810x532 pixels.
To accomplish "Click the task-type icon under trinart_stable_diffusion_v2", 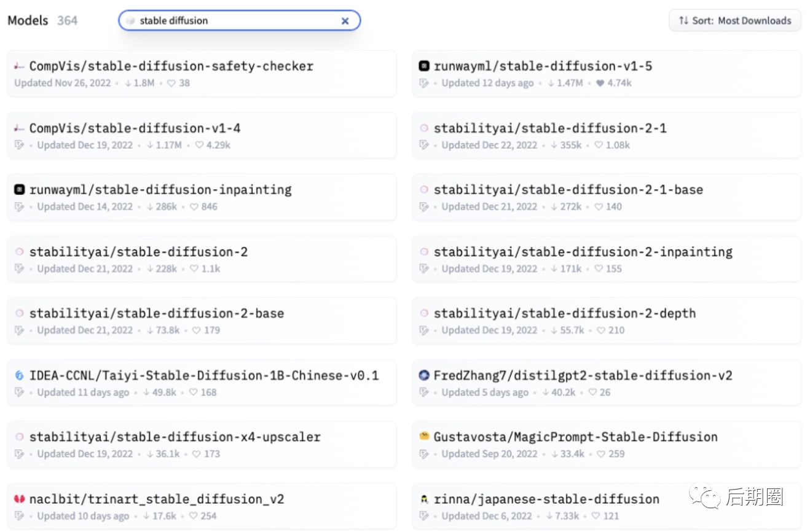I will pyautogui.click(x=19, y=516).
